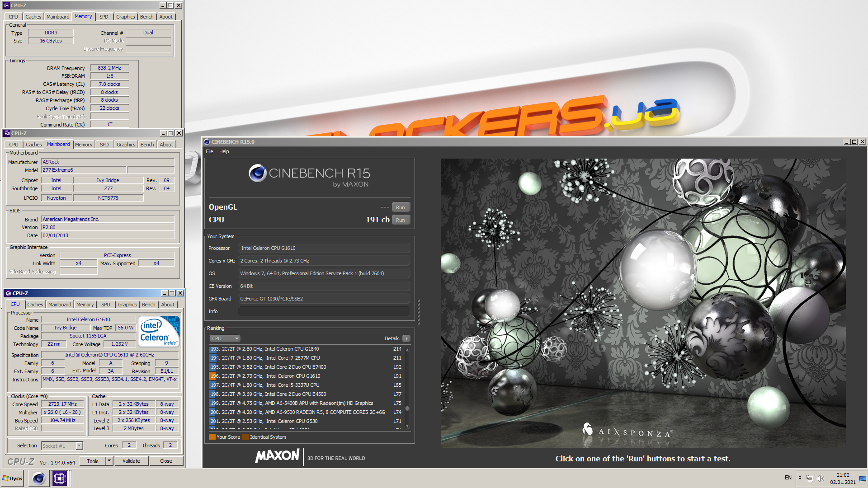Image resolution: width=868 pixels, height=488 pixels.
Task: Select ranking row Intel Celeron CPU G1840
Action: click(306, 349)
